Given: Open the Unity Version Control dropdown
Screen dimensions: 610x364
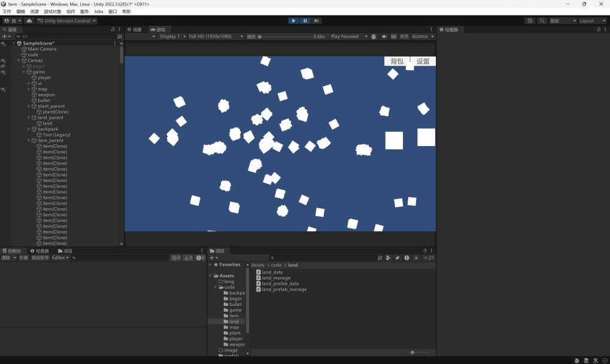Looking at the screenshot, I should pos(66,20).
